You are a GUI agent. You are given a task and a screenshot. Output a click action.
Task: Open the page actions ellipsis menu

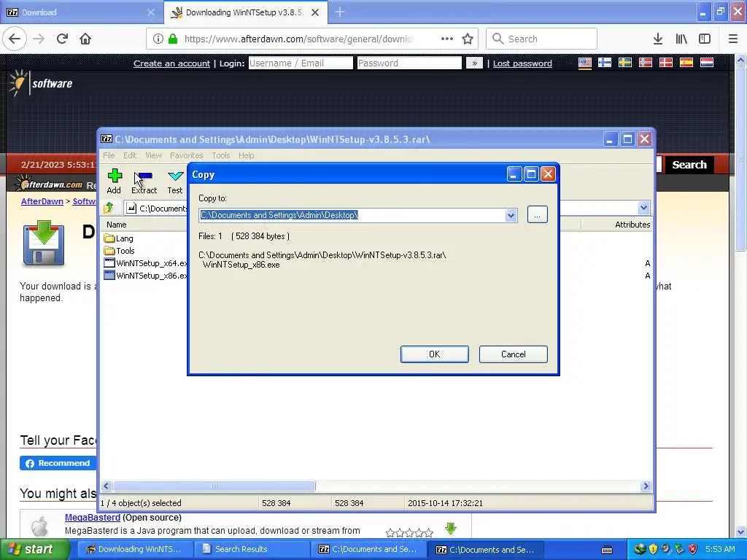point(447,39)
